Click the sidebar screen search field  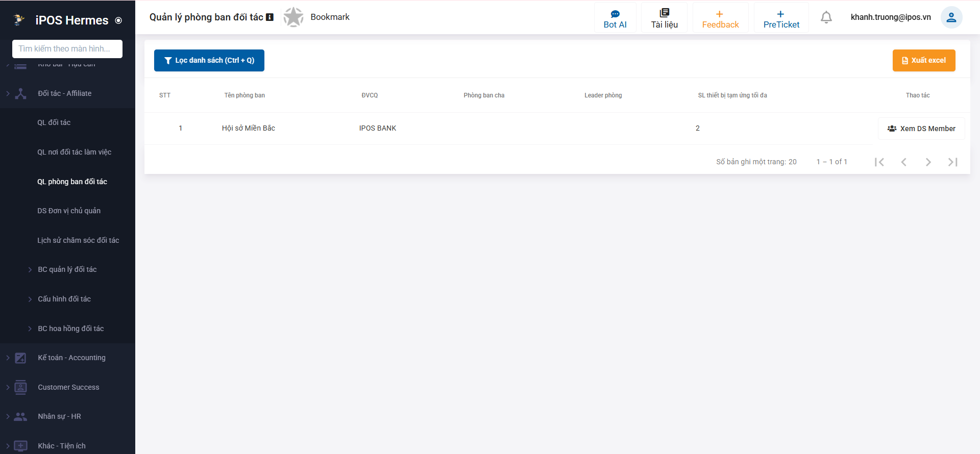click(x=67, y=49)
